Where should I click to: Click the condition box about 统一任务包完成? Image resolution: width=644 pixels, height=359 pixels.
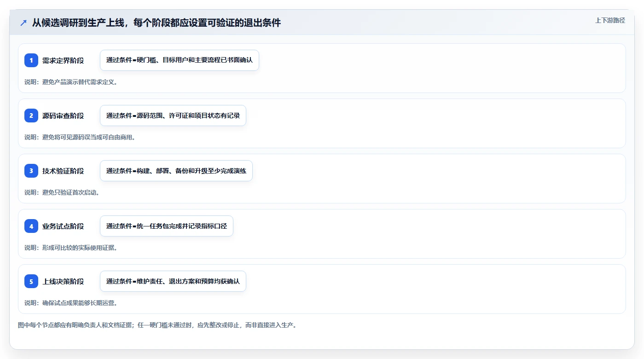167,226
